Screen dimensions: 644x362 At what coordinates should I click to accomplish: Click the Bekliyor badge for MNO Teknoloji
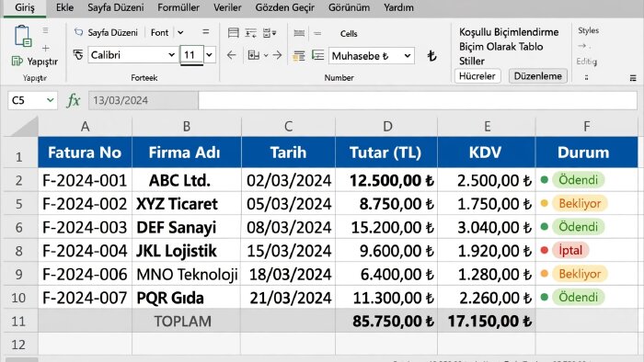pos(580,274)
